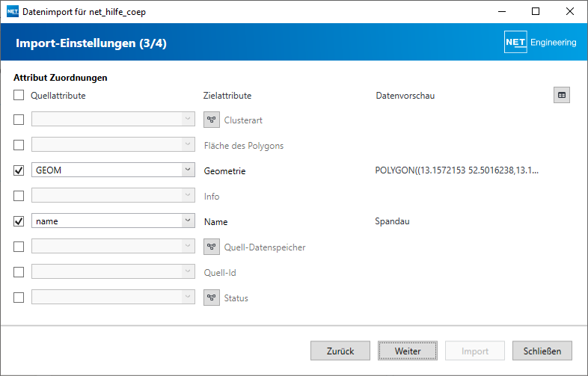Screen dimensions: 588x376
Task: Open relation picker icon next to Clusterart
Action: 212,120
